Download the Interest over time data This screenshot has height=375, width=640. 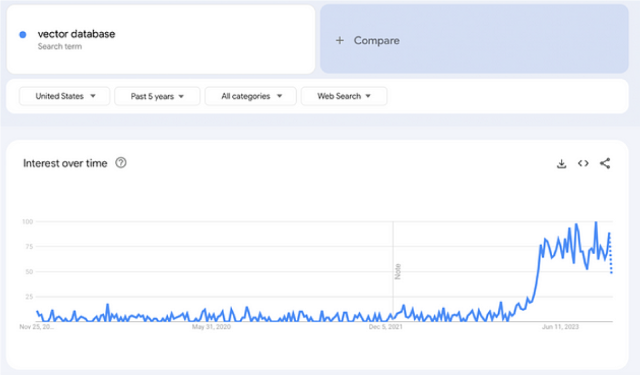click(562, 164)
